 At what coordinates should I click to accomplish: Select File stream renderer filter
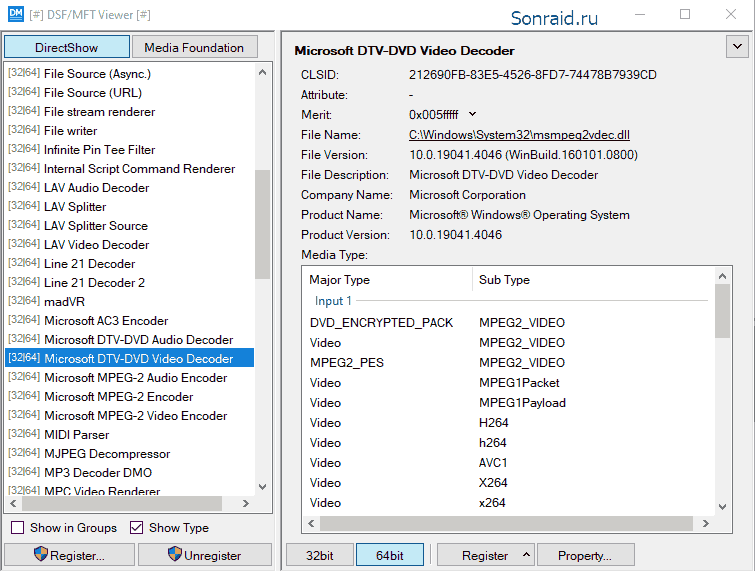[130, 112]
